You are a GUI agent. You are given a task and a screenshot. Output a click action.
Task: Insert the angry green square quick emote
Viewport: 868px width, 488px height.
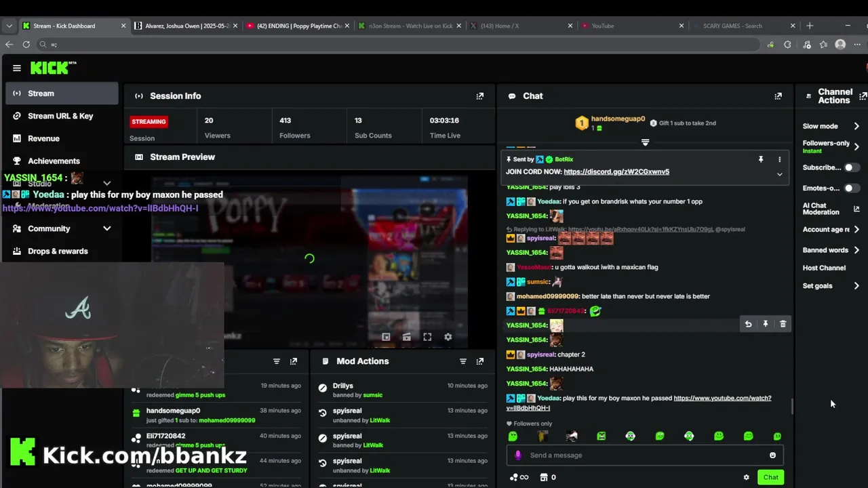(601, 436)
